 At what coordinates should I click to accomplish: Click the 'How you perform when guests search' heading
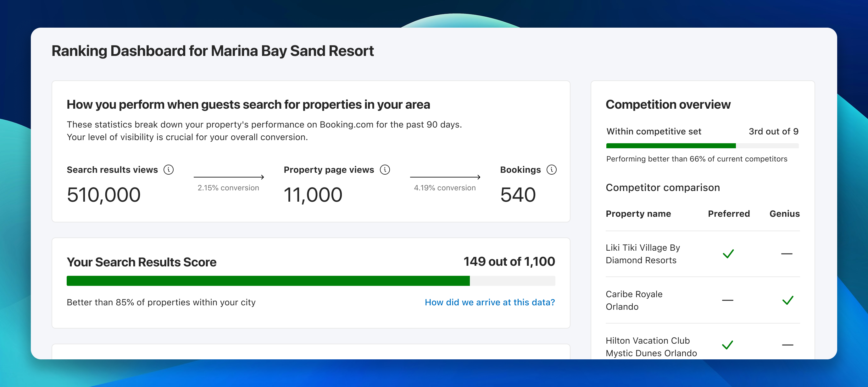[248, 105]
